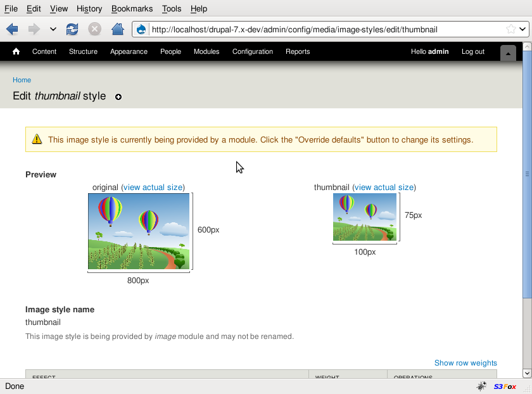Open the File menu

[11, 9]
